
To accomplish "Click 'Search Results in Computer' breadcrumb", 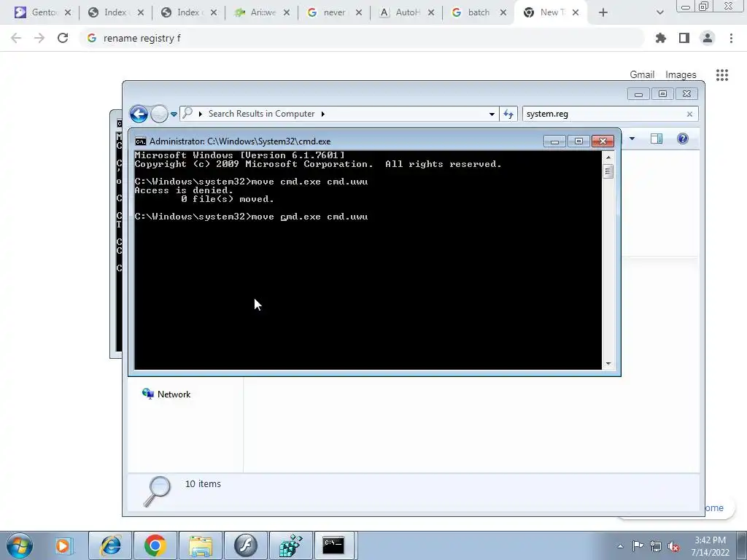I will tap(261, 114).
